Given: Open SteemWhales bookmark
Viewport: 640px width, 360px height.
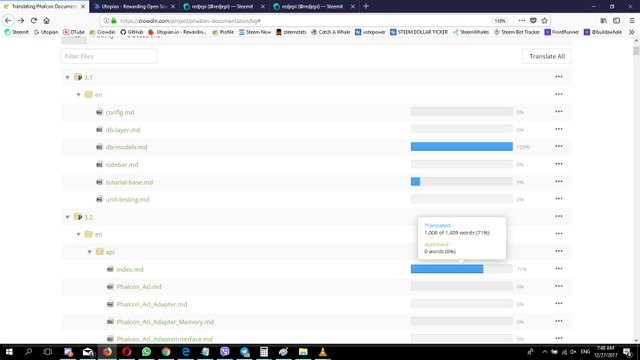Looking at the screenshot, I should 471,32.
